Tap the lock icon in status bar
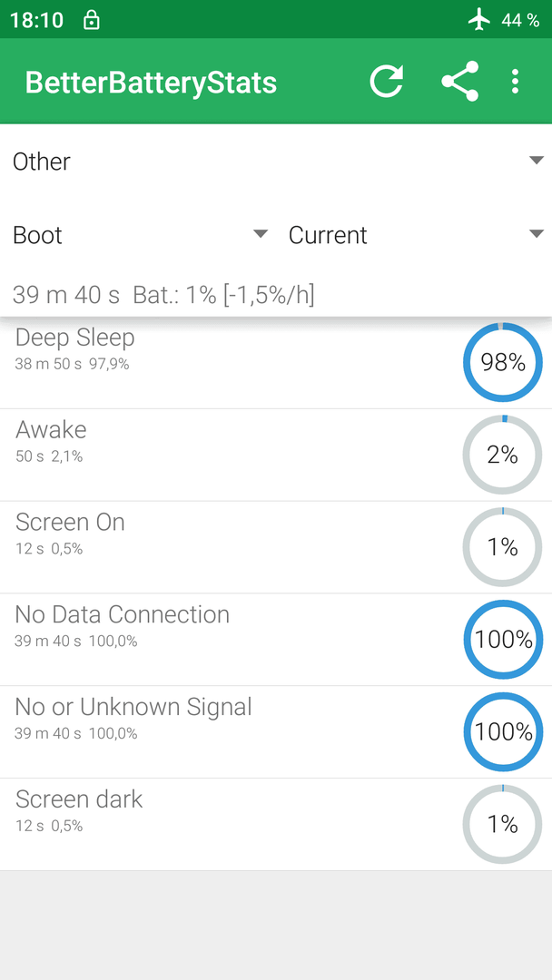This screenshot has width=552, height=980. tap(92, 21)
